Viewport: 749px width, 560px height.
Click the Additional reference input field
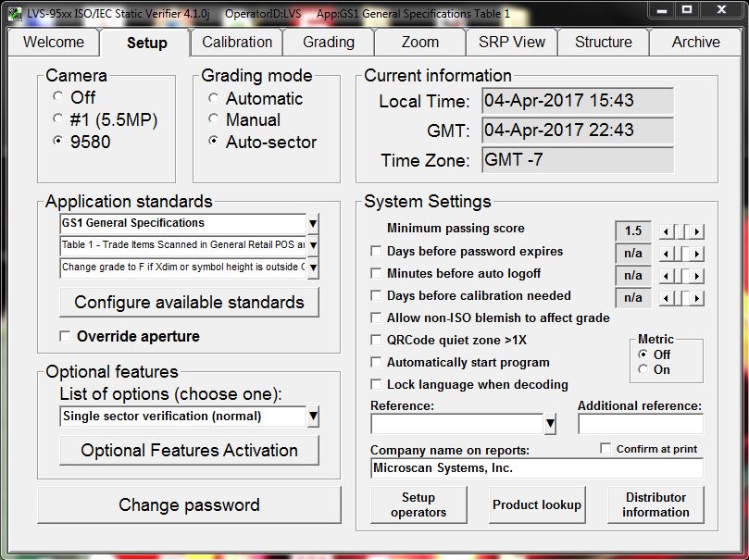(641, 423)
